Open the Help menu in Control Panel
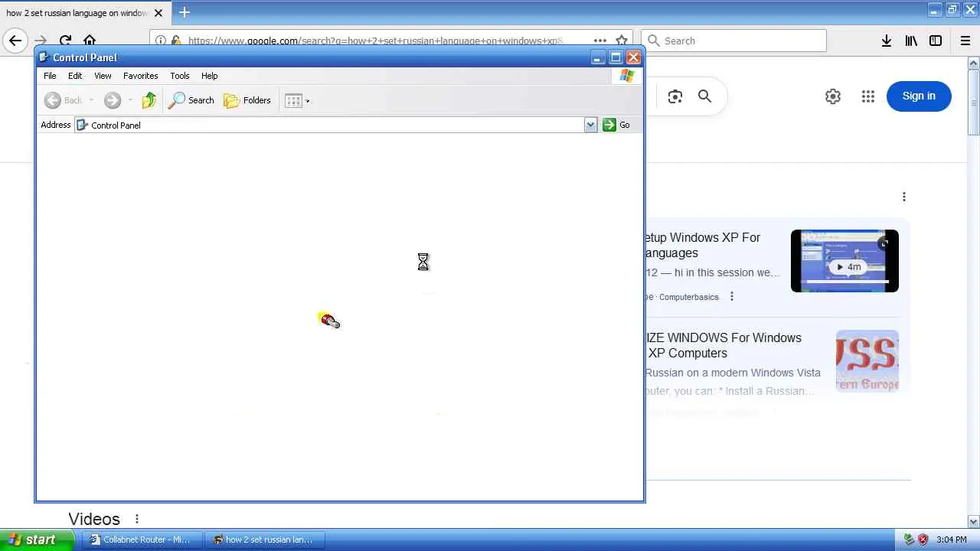Image resolution: width=980 pixels, height=551 pixels. point(210,76)
